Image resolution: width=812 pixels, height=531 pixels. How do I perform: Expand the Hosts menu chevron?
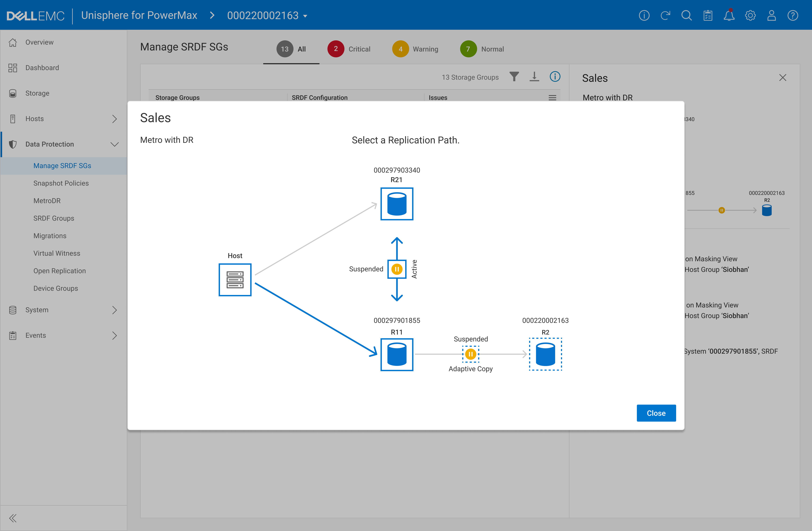pos(114,119)
